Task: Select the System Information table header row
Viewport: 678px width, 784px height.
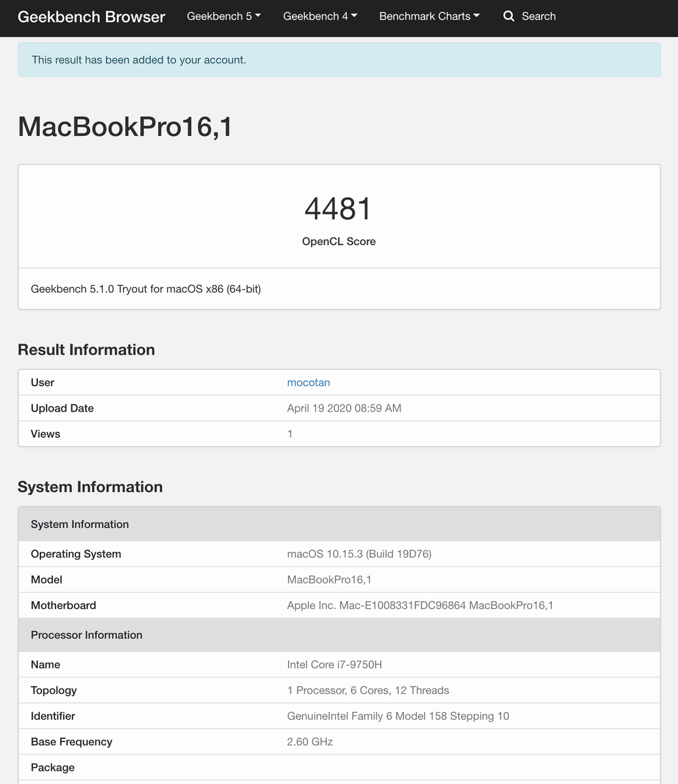Action: pyautogui.click(x=339, y=524)
